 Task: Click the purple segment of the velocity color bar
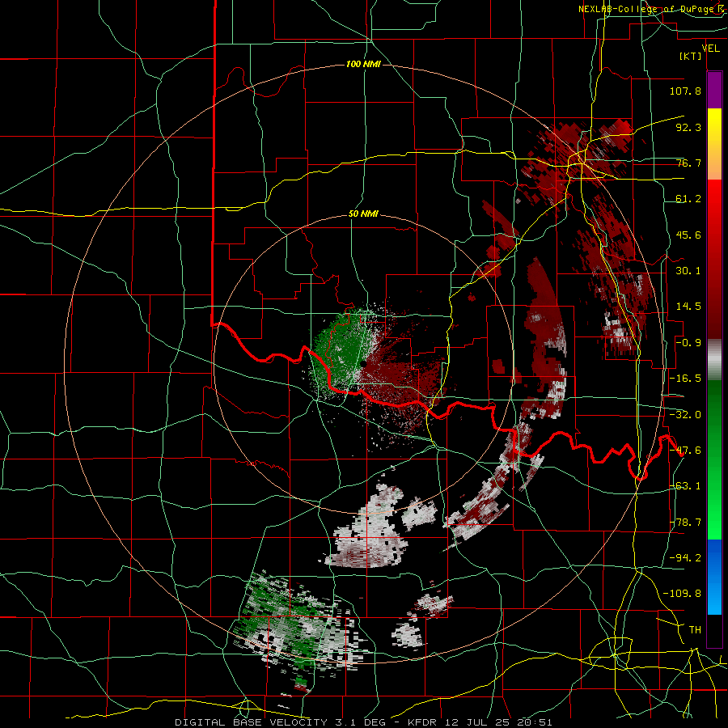(714, 90)
